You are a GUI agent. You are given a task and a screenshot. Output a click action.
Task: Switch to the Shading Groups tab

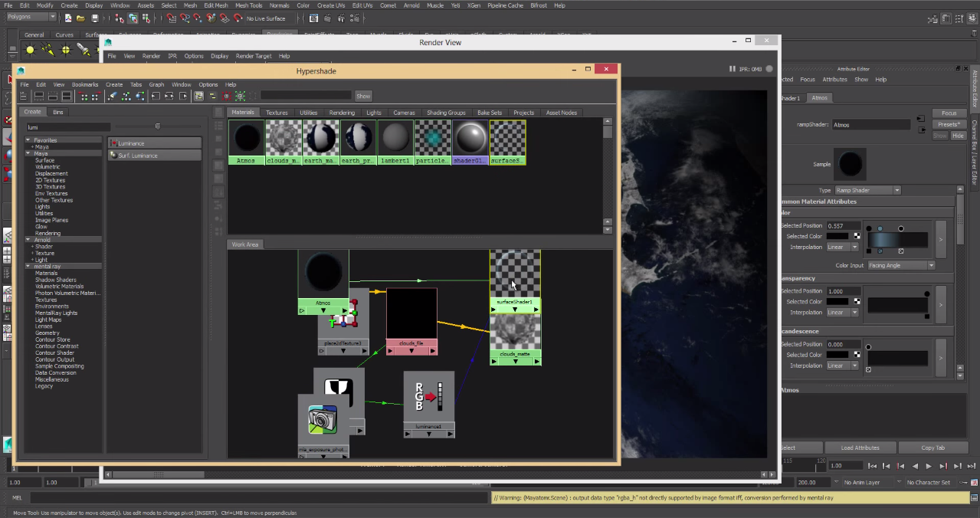click(446, 113)
